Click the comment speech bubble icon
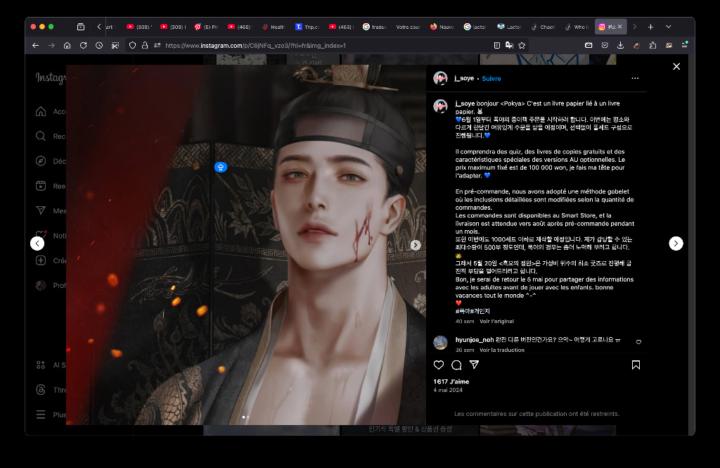Viewport: 720px width, 468px height. coord(456,365)
